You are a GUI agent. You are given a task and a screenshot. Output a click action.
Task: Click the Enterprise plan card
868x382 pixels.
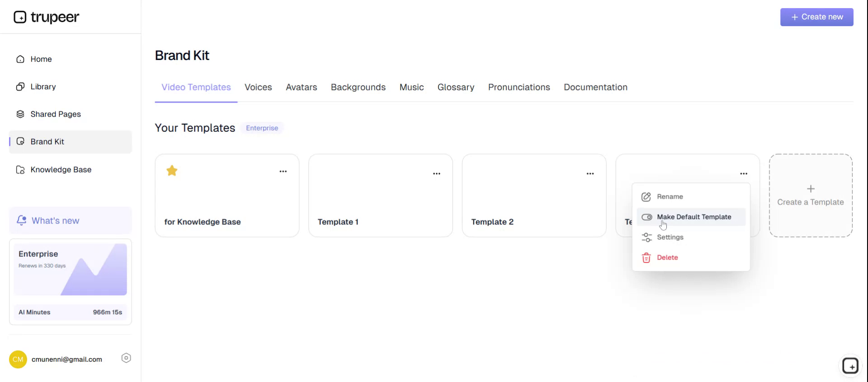click(x=70, y=270)
